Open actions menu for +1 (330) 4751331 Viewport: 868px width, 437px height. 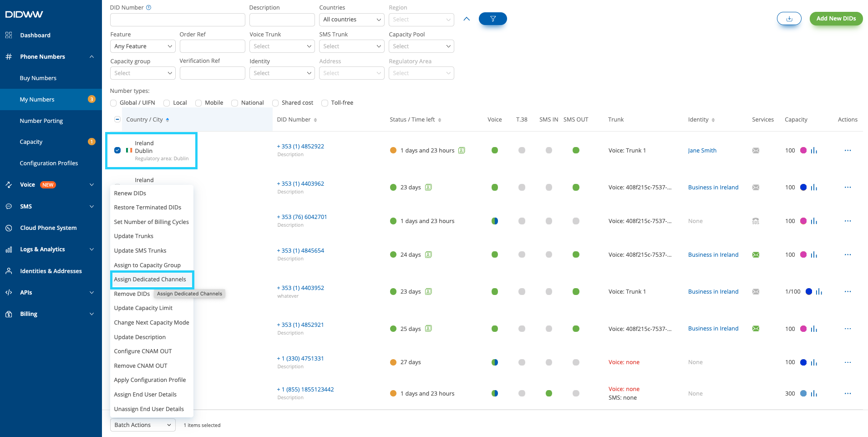[847, 362]
